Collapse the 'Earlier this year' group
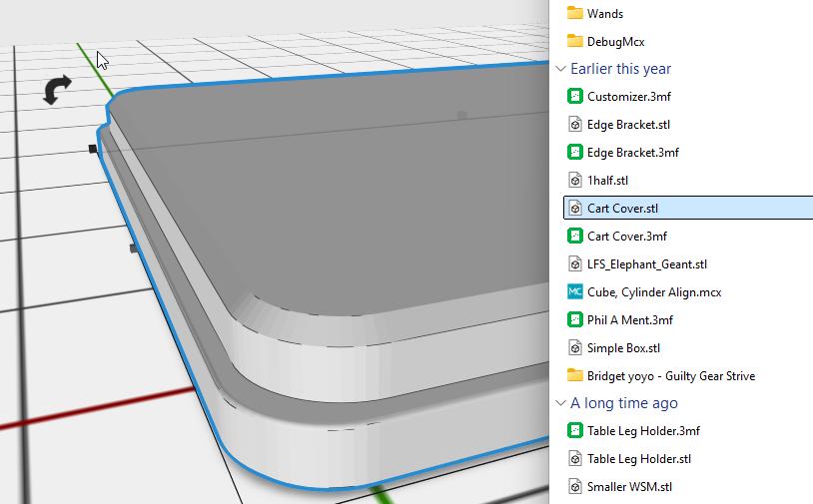 click(560, 69)
